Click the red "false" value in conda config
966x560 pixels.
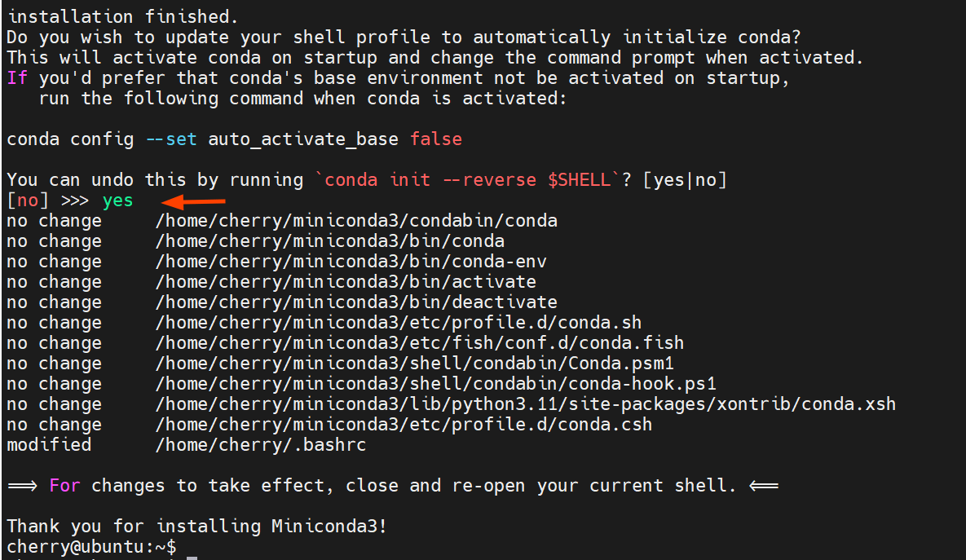coord(435,139)
